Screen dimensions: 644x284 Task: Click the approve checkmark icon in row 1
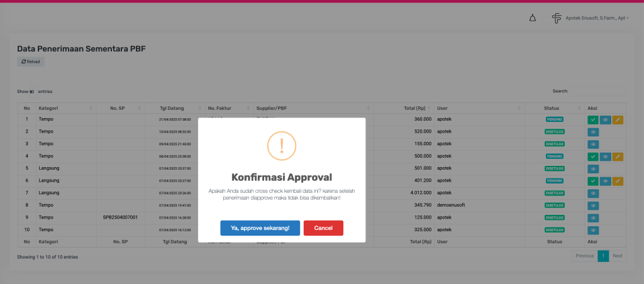point(592,119)
